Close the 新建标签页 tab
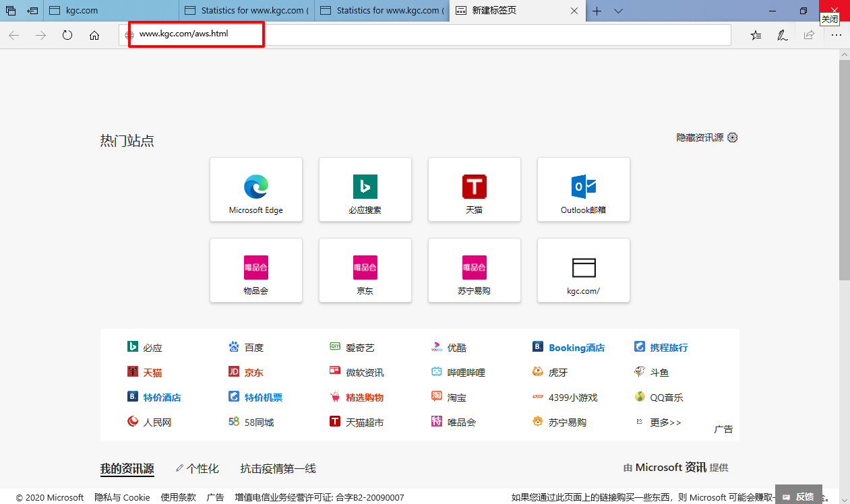Image resolution: width=850 pixels, height=504 pixels. (x=574, y=11)
